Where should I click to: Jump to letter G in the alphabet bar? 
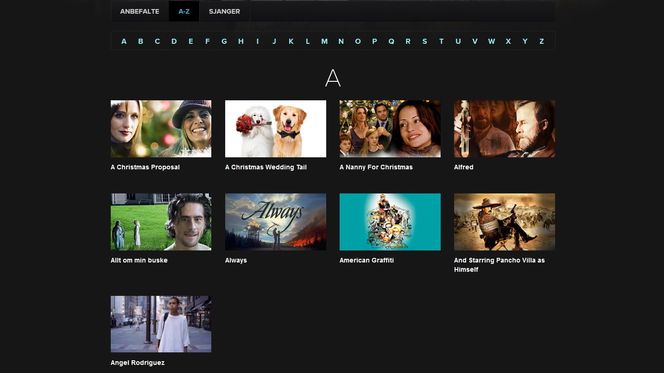(224, 41)
